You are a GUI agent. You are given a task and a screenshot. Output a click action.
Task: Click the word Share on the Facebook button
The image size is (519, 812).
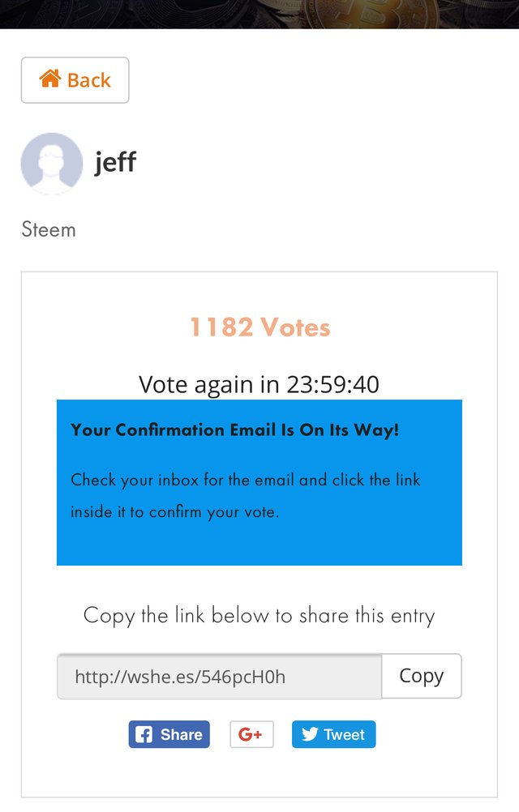coord(181,735)
